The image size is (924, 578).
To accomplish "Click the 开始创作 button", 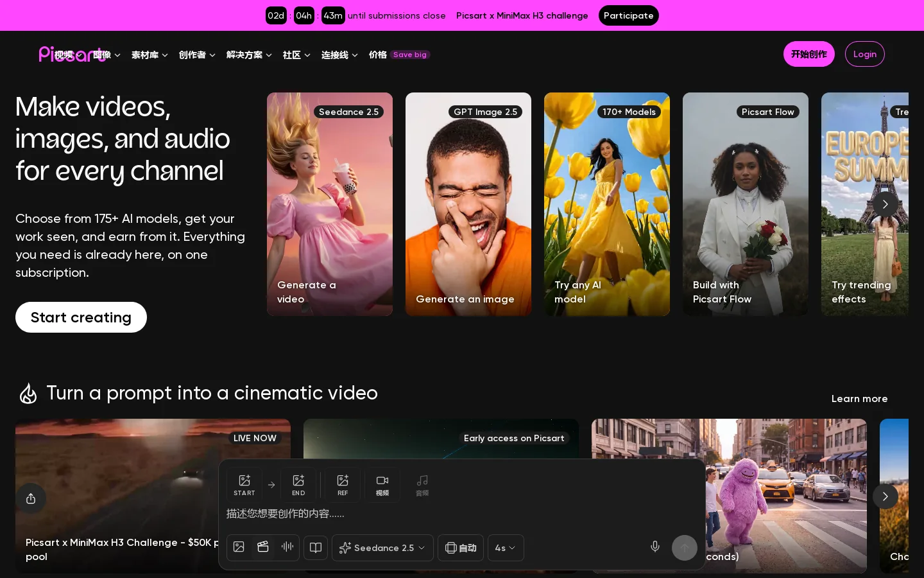I will (x=809, y=54).
